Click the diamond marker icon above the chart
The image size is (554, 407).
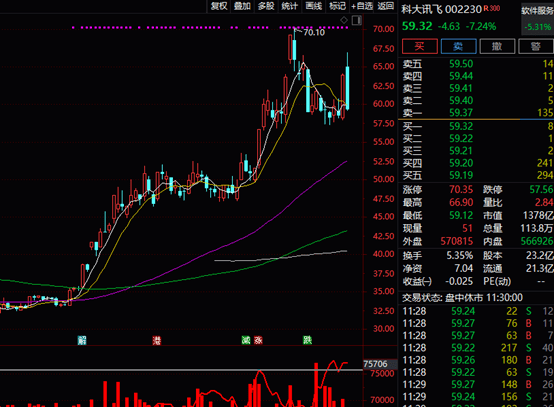coord(344,20)
